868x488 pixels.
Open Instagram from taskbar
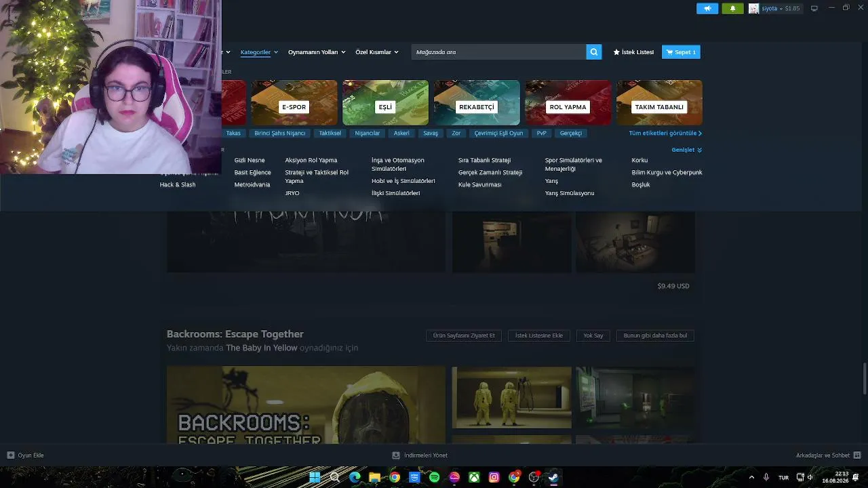pyautogui.click(x=494, y=477)
